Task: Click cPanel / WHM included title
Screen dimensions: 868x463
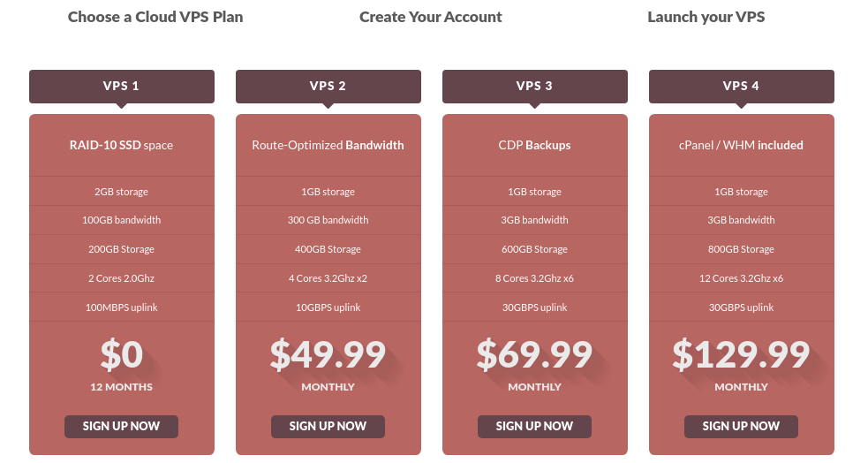Action: coord(742,145)
